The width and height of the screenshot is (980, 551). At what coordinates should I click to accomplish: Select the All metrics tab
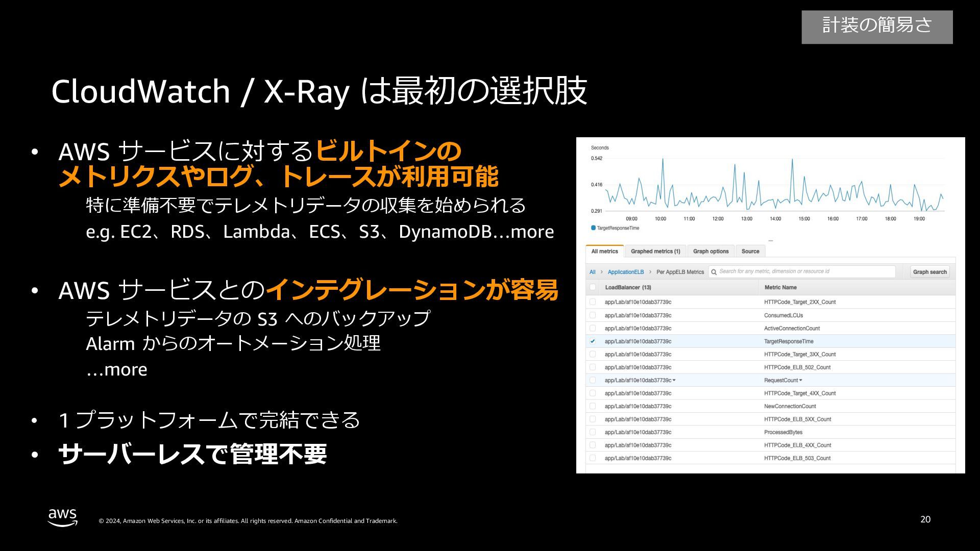pyautogui.click(x=604, y=251)
